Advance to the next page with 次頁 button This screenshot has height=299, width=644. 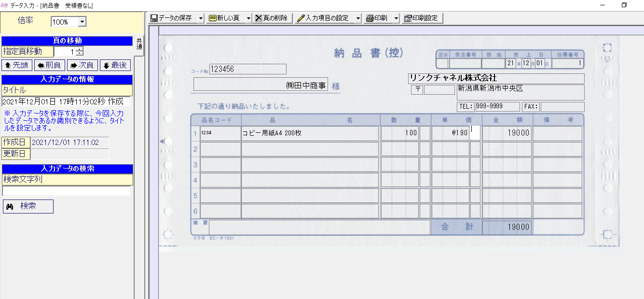[x=82, y=65]
